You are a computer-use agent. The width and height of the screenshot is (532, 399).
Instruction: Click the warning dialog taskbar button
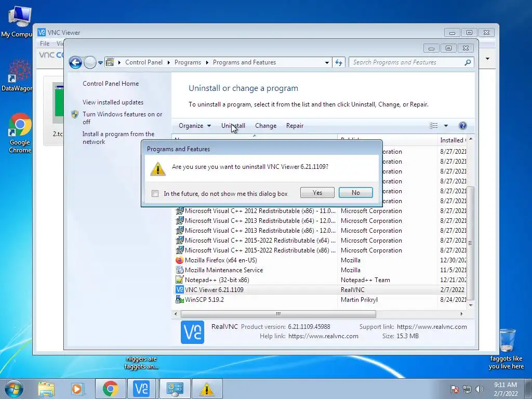(207, 389)
